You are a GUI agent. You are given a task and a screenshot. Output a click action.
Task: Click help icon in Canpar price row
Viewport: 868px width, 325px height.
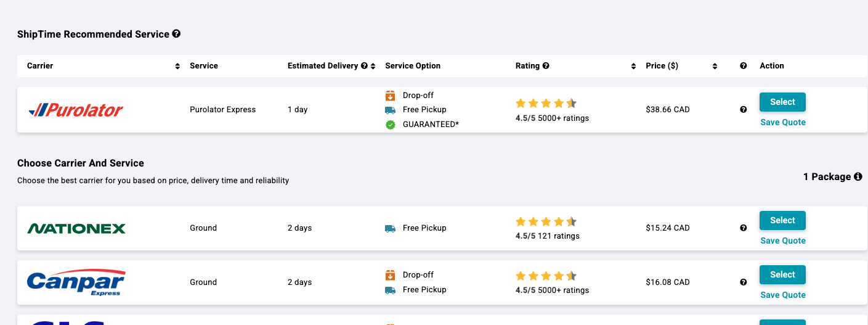pyautogui.click(x=743, y=282)
